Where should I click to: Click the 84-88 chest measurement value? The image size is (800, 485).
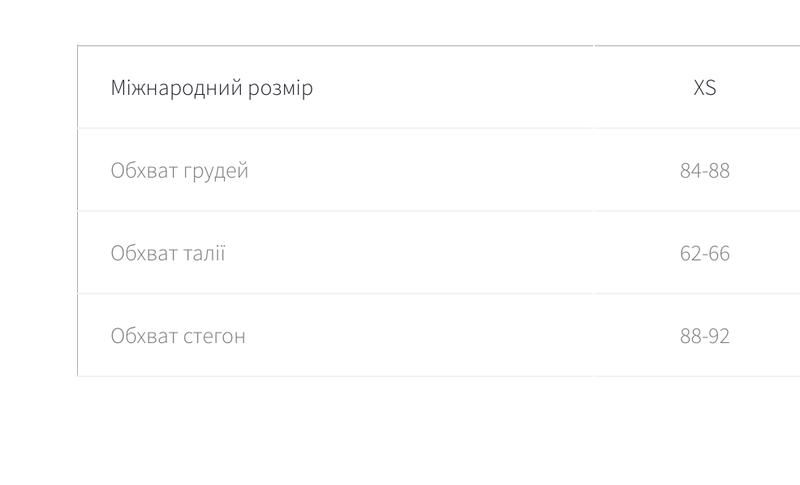[705, 170]
